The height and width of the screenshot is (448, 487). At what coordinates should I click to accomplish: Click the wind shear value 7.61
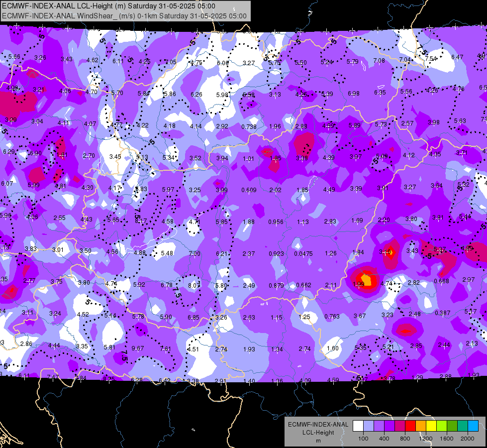coord(165,349)
